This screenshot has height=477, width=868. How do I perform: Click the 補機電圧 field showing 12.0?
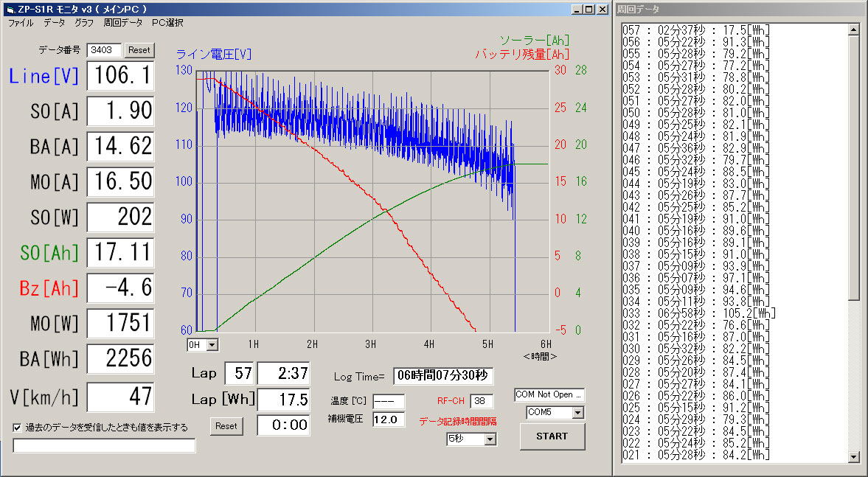coord(389,419)
